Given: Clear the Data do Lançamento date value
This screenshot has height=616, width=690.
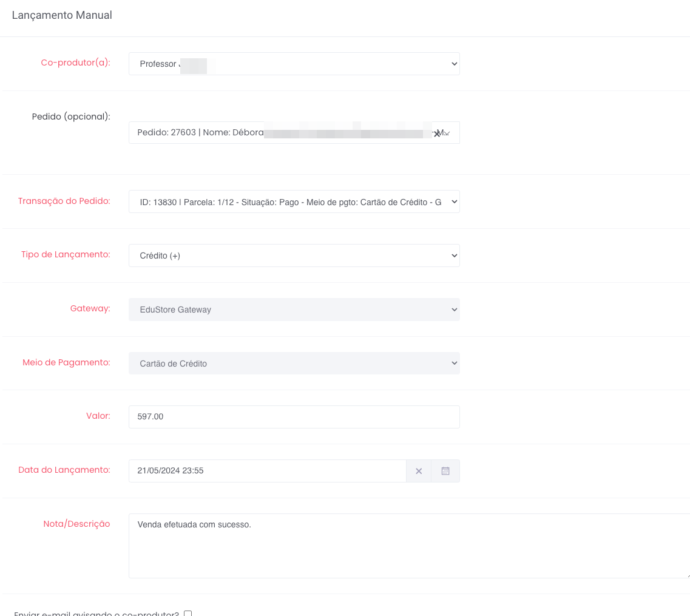Looking at the screenshot, I should [418, 471].
